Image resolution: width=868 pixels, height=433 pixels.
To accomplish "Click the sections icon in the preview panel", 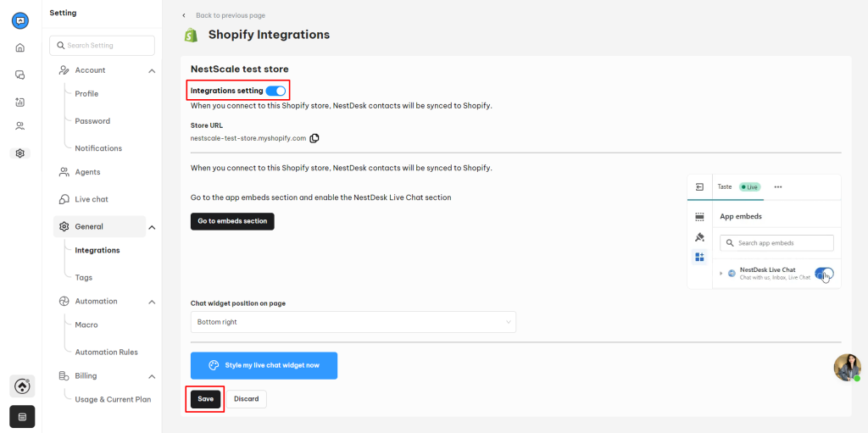I will click(x=699, y=217).
